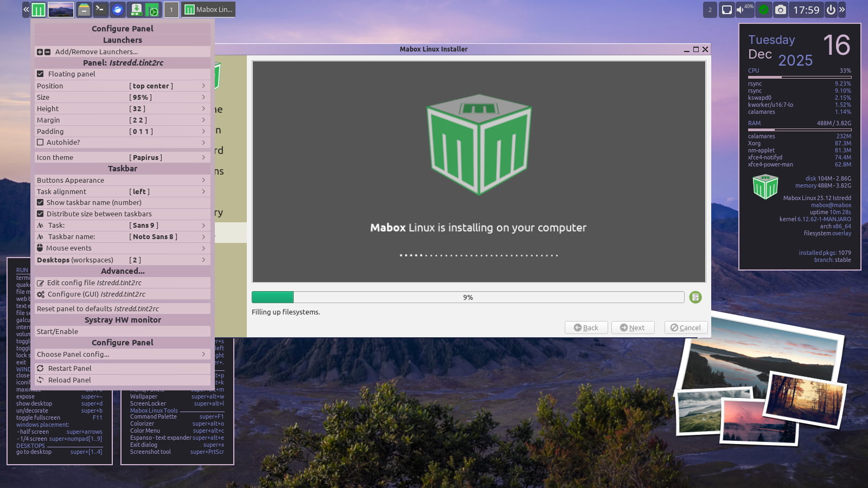Enable the Autohide option
The height and width of the screenshot is (488, 868).
point(40,142)
